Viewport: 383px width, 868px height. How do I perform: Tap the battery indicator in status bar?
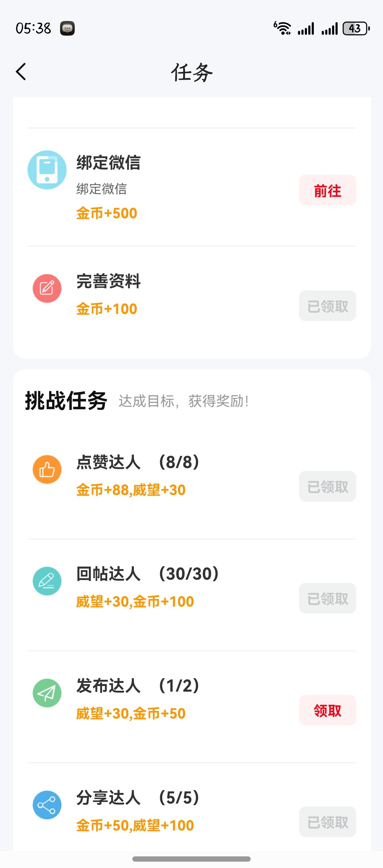point(355,29)
